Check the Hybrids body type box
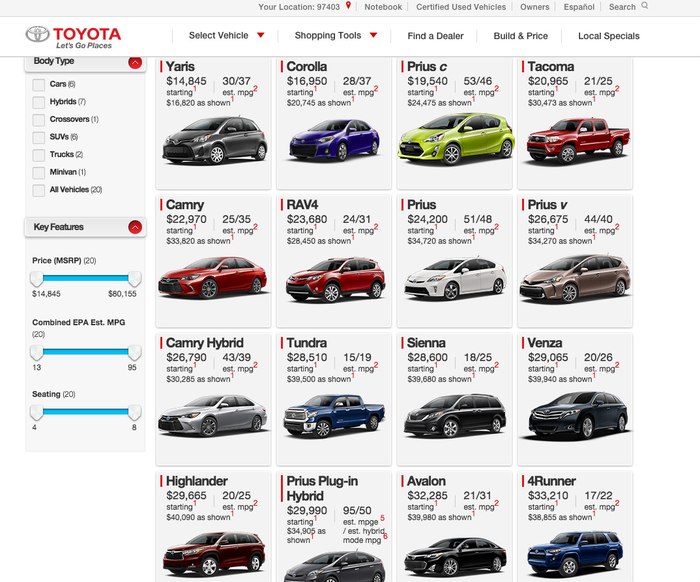Viewport: 700px width, 582px height. (x=39, y=102)
